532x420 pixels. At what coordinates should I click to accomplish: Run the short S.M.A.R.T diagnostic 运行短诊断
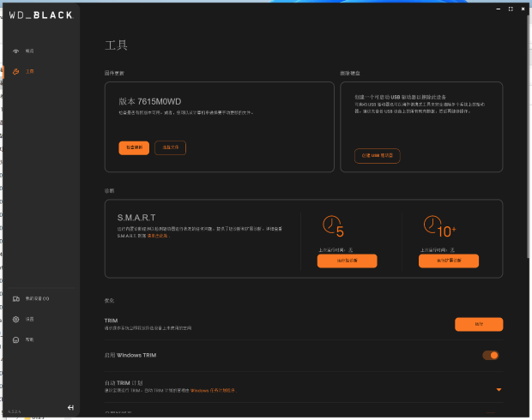(x=348, y=261)
